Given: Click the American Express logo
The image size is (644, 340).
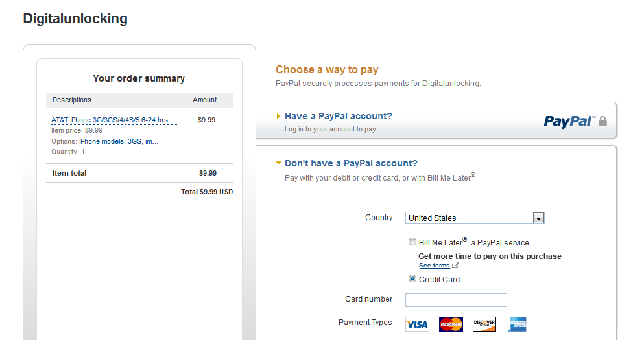Looking at the screenshot, I should click(x=518, y=324).
